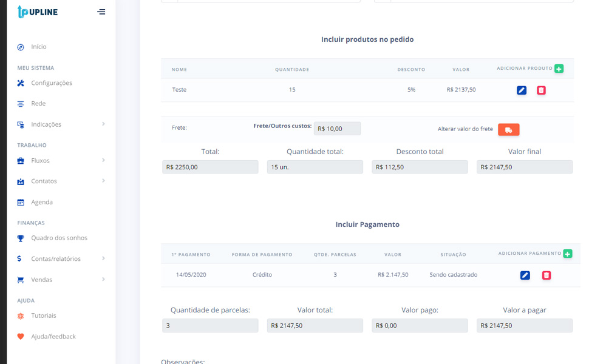Edit the Teste product row

point(522,90)
